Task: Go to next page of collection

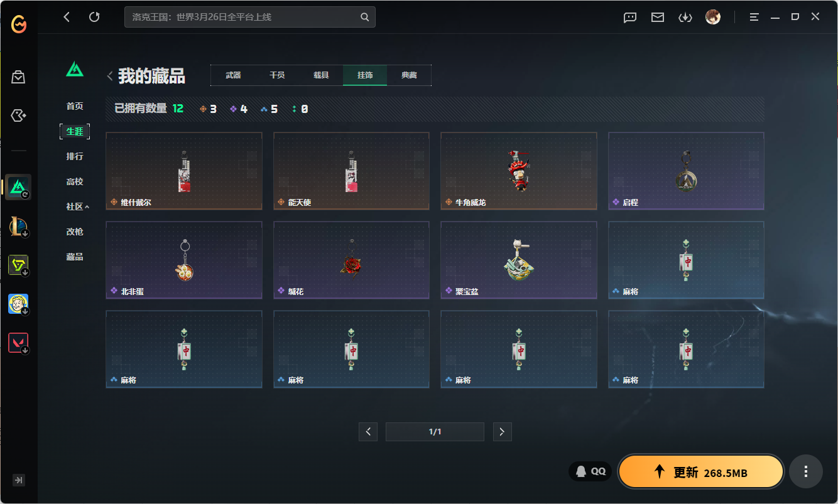Action: [502, 432]
